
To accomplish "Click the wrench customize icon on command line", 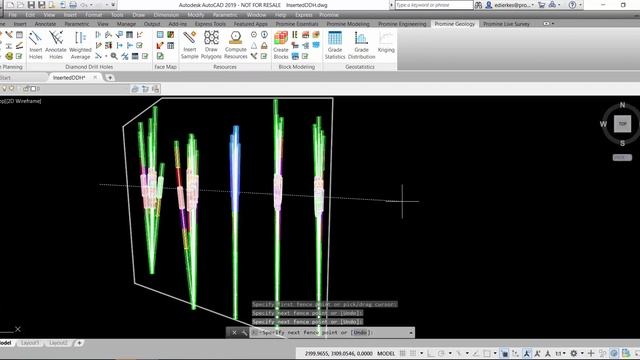I will (x=244, y=333).
